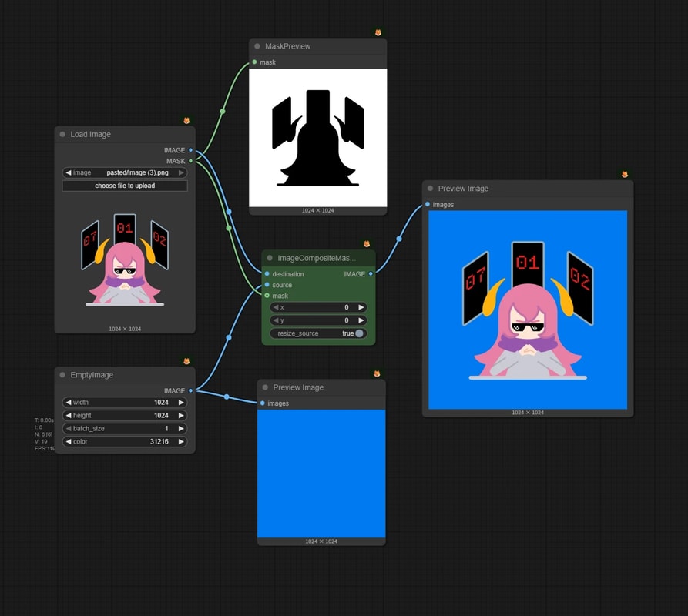Click the fox badge icon above Load Image node
The image size is (688, 616).
[186, 121]
